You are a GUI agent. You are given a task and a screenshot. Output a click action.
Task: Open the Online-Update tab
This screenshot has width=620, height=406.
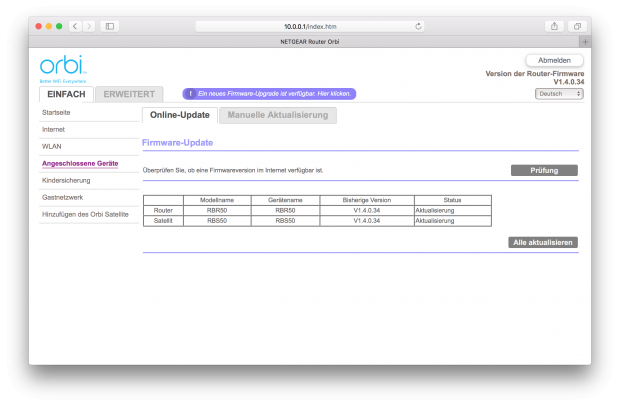point(180,115)
